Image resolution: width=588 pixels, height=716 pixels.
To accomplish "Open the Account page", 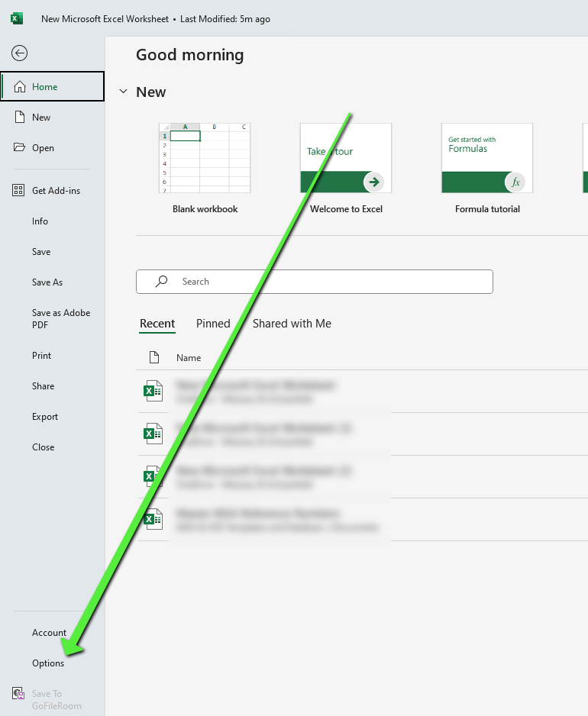I will [49, 633].
